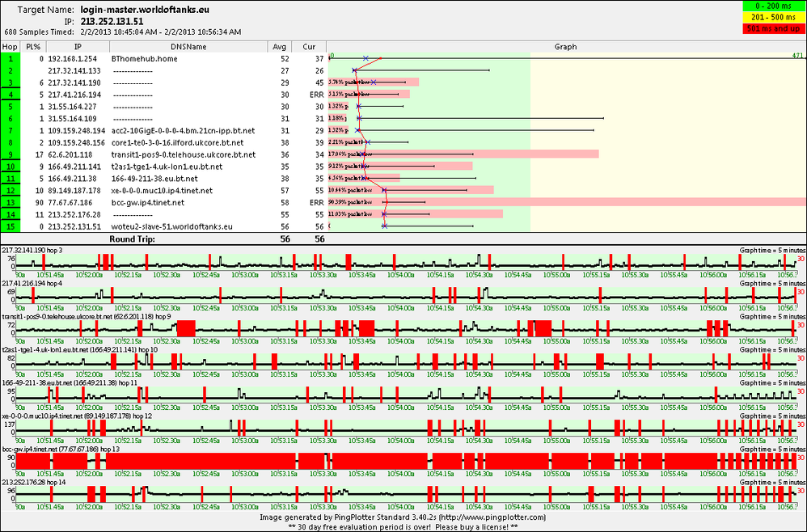
Task: Select the green hop 13 cell
Action: click(x=11, y=202)
